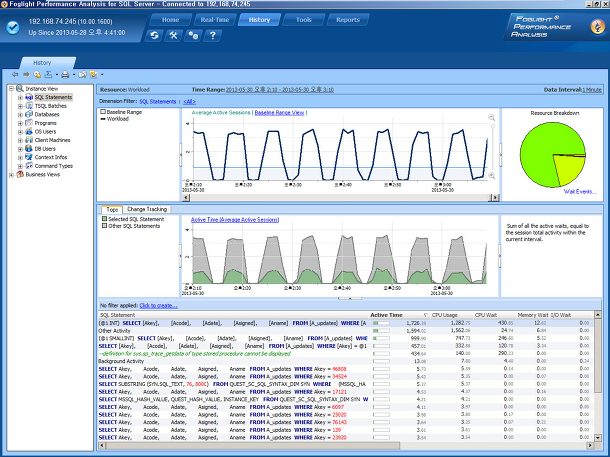Click the Context Infos tree icon
This screenshot has height=457, width=610.
click(x=29, y=157)
